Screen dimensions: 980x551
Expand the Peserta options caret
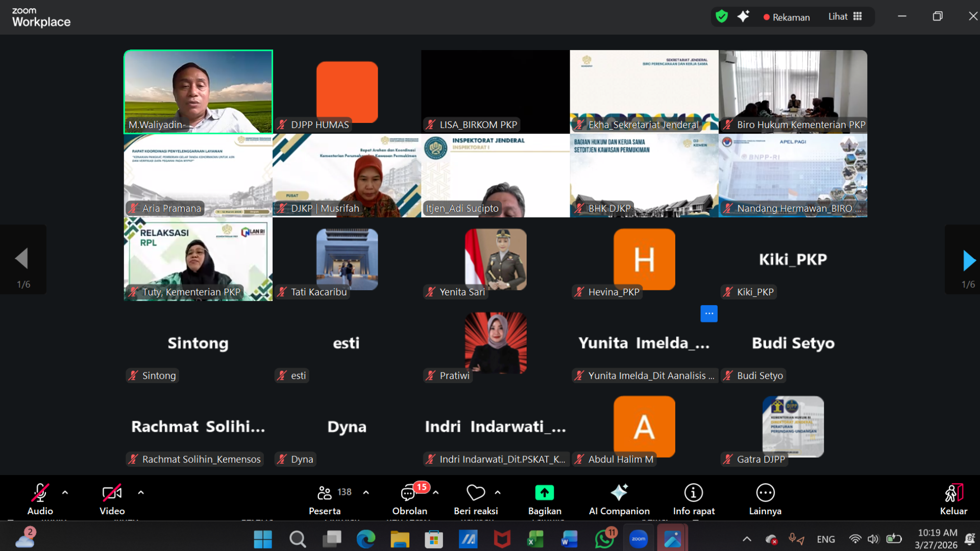[x=366, y=493]
